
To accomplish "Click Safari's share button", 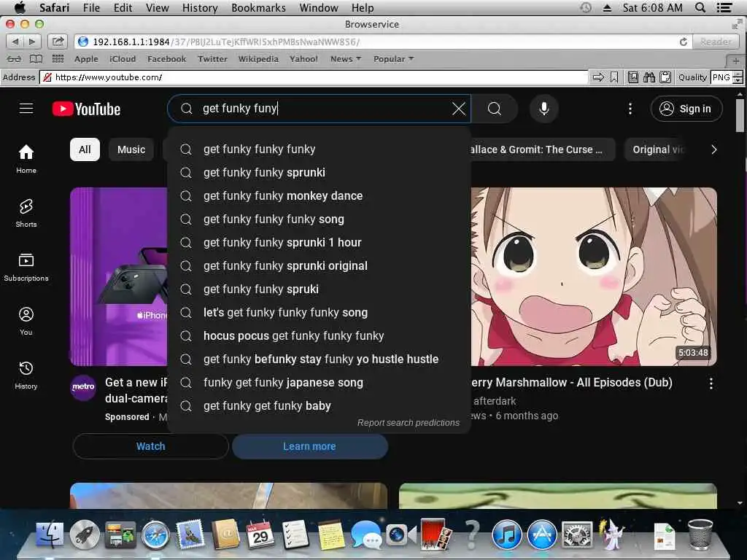I will pyautogui.click(x=58, y=42).
